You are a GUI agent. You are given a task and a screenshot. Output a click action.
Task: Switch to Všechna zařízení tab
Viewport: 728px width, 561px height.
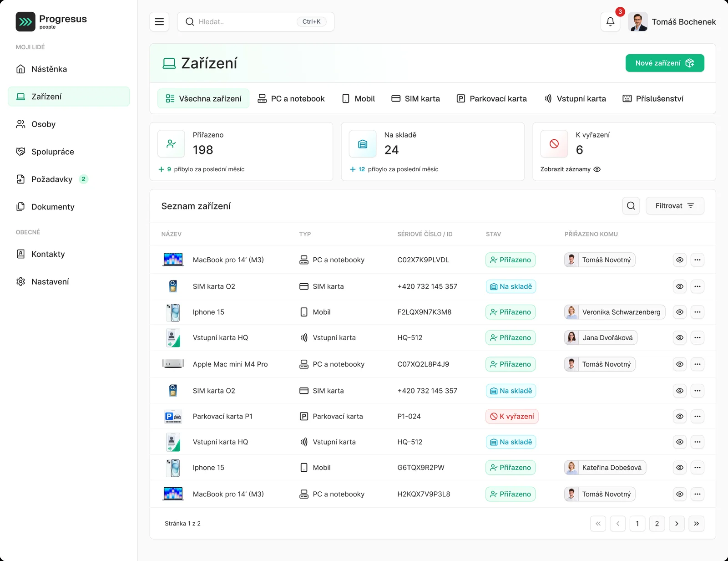point(203,98)
